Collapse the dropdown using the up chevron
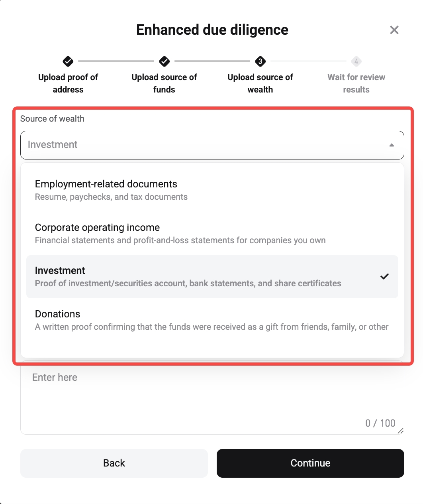The width and height of the screenshot is (423, 504). (x=392, y=145)
